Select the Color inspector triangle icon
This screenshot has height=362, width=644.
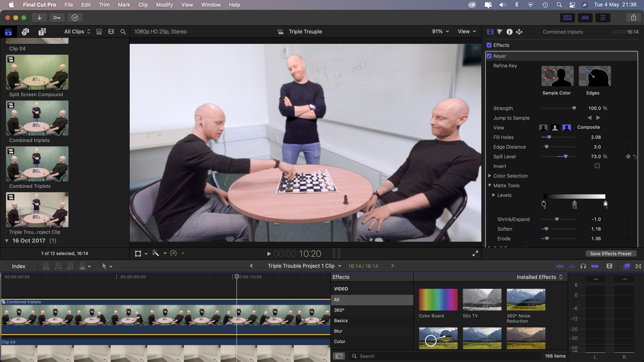tap(500, 32)
